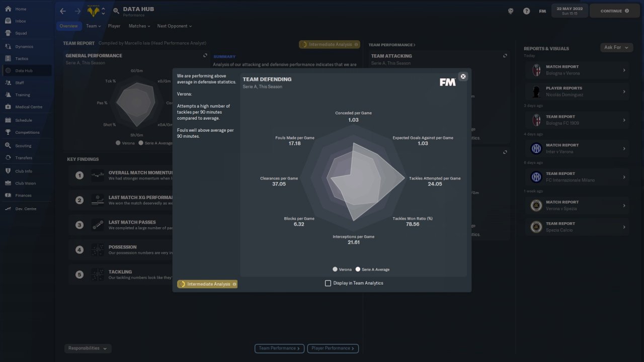Expand the Nicolás Domínguez player report arrow
This screenshot has height=362, width=644.
(x=624, y=92)
